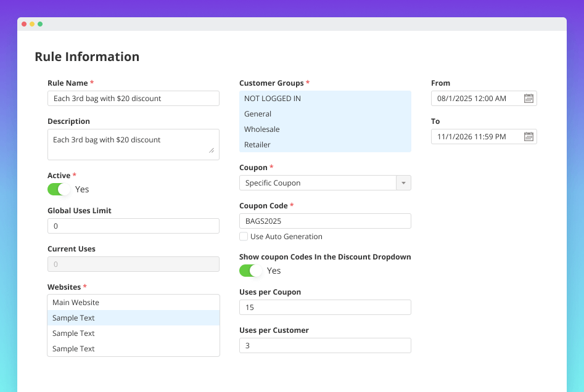Edit the Rule Name field
The image size is (584, 392).
(133, 98)
